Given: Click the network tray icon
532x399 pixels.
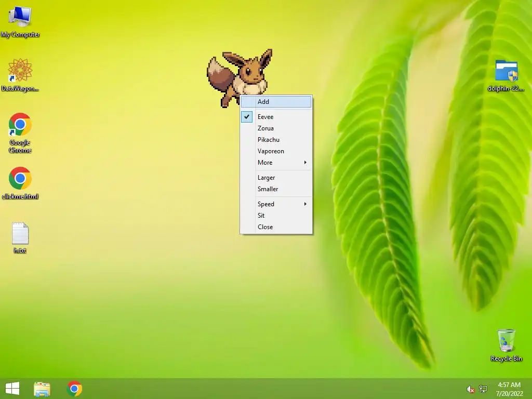Looking at the screenshot, I should tap(483, 389).
